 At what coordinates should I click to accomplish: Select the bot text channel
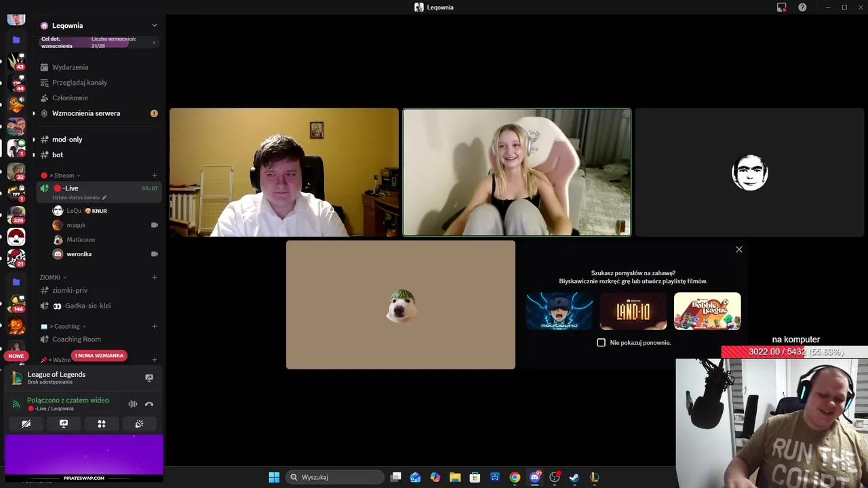[99, 155]
